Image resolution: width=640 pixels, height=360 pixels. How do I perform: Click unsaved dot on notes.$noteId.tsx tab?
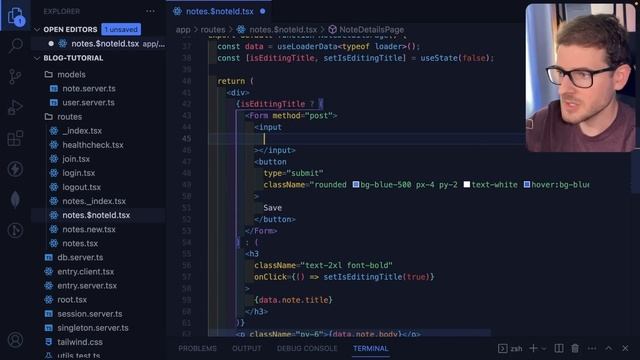coord(262,11)
